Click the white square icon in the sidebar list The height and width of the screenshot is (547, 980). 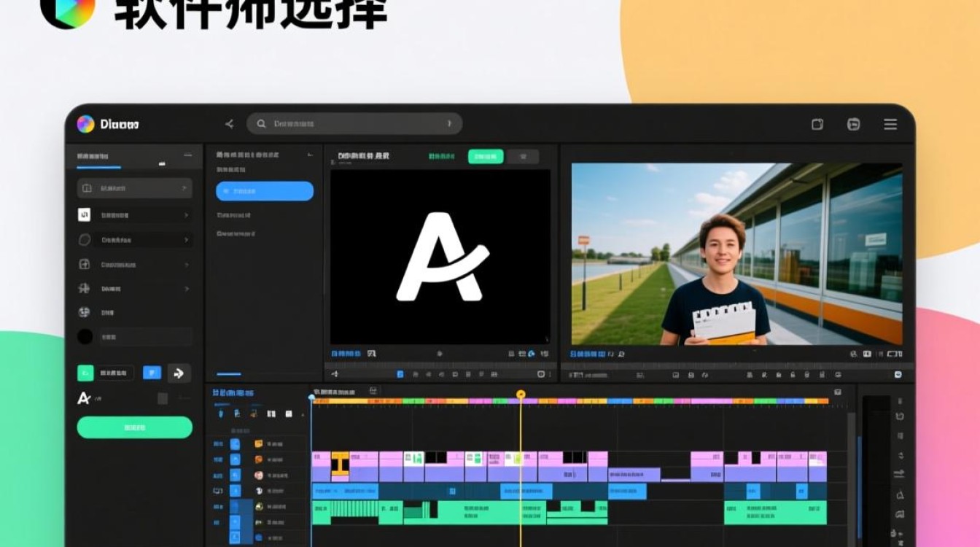[85, 214]
